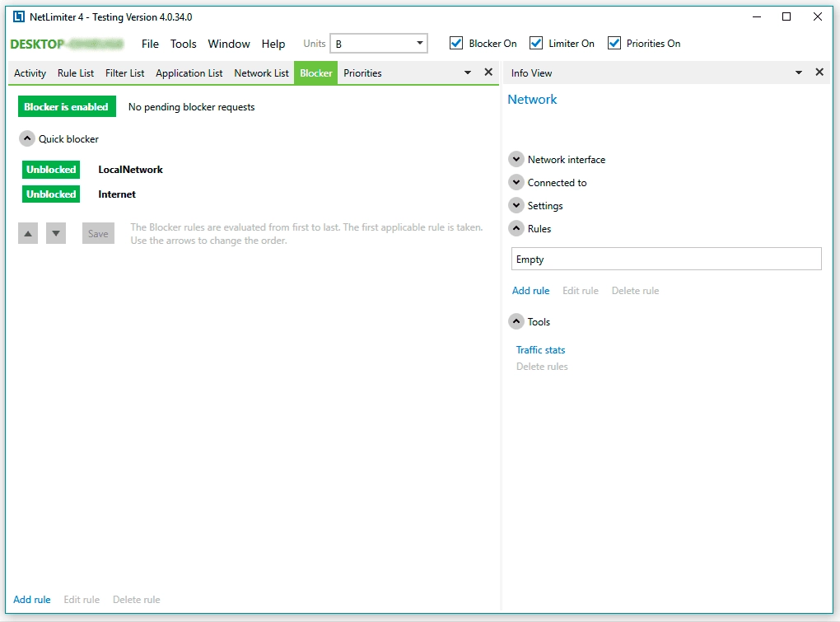Toggle the Priorities On checkbox

click(x=614, y=43)
